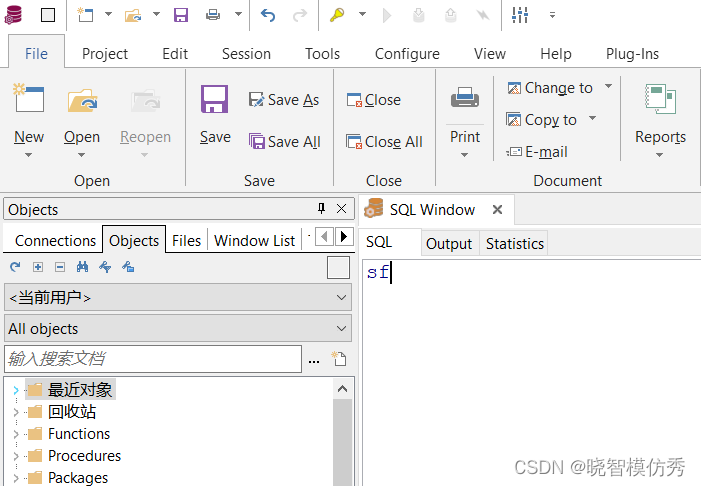This screenshot has height=486, width=701.
Task: Click the binoculars find objects icon
Action: [x=82, y=267]
